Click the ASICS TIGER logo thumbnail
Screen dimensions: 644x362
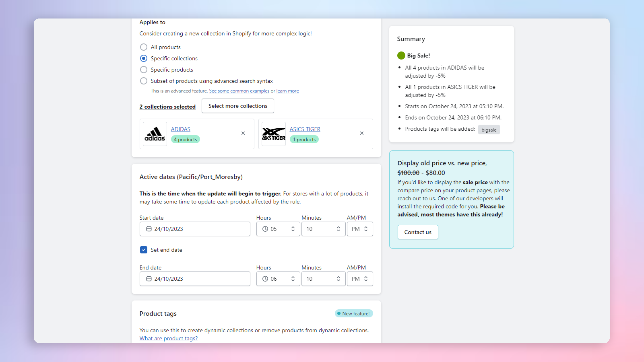click(273, 134)
